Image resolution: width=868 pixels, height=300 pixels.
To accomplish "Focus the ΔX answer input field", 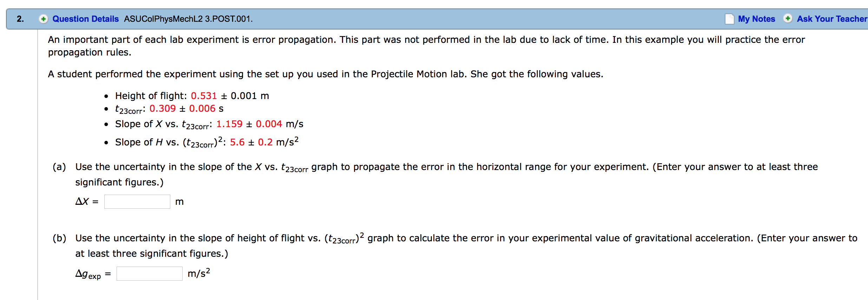I will (137, 202).
